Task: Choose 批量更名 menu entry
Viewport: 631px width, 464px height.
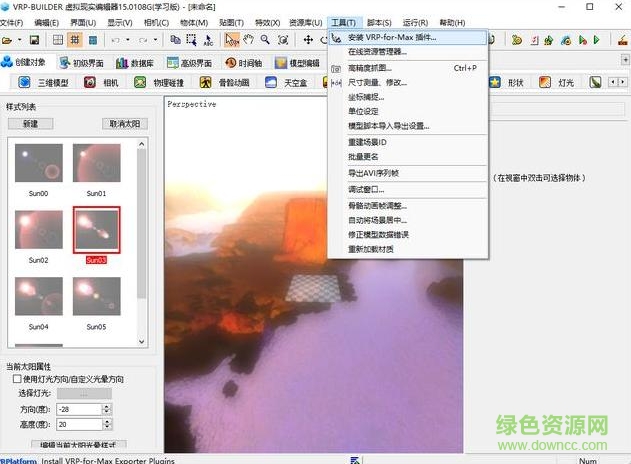Action: [x=408, y=157]
